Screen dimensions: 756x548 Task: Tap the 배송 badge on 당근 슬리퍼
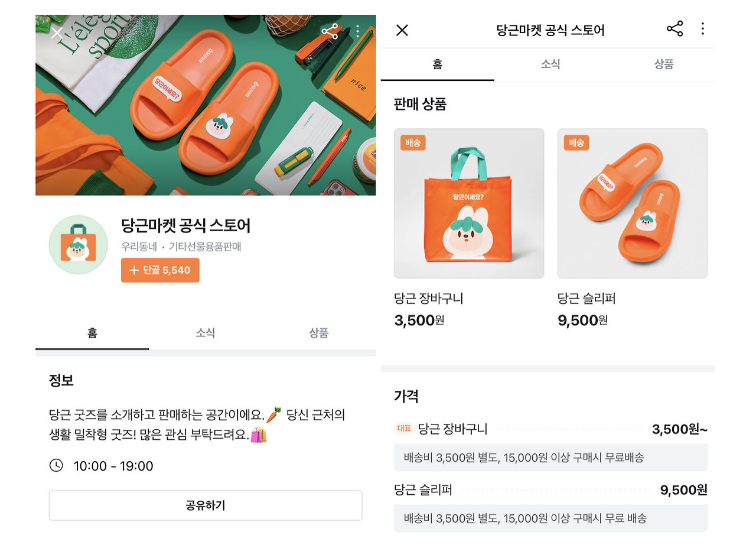click(x=576, y=142)
